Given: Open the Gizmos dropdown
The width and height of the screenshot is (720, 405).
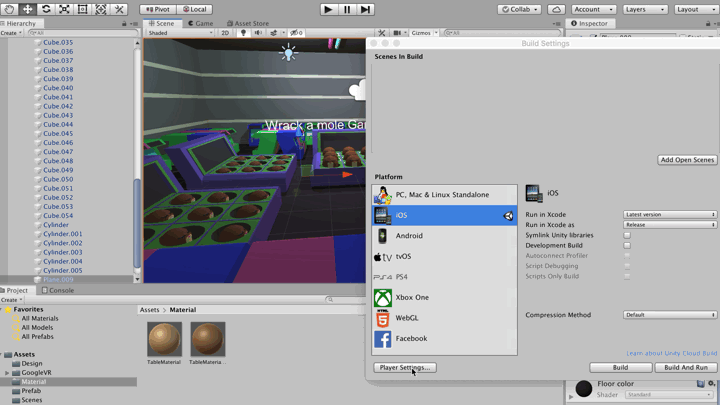Looking at the screenshot, I should point(424,33).
